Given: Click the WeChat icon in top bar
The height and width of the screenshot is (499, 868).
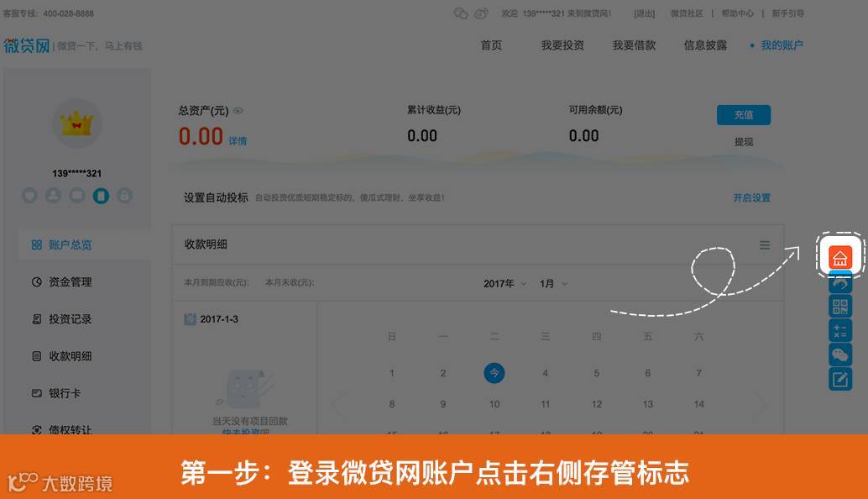Looking at the screenshot, I should pyautogui.click(x=461, y=13).
